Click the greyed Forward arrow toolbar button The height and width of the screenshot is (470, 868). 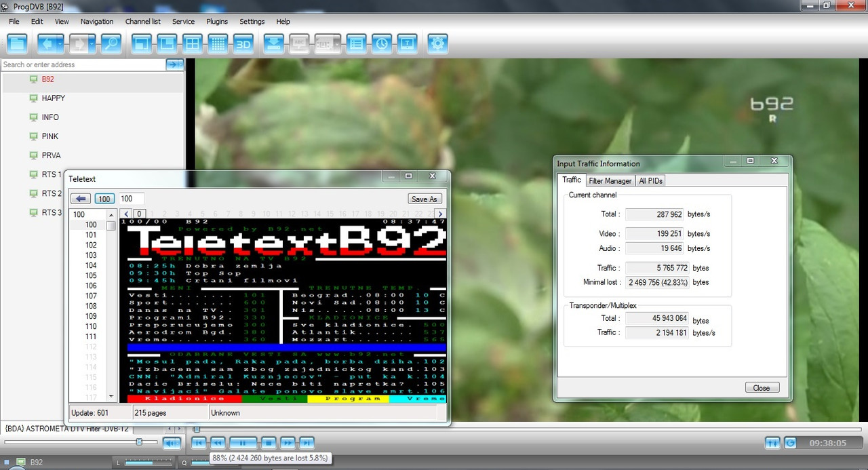click(79, 44)
